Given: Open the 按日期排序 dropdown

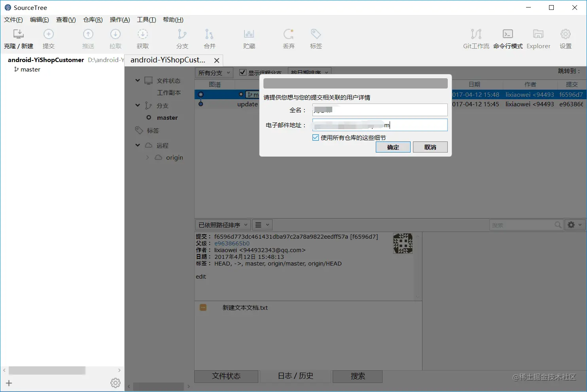Looking at the screenshot, I should click(x=309, y=73).
